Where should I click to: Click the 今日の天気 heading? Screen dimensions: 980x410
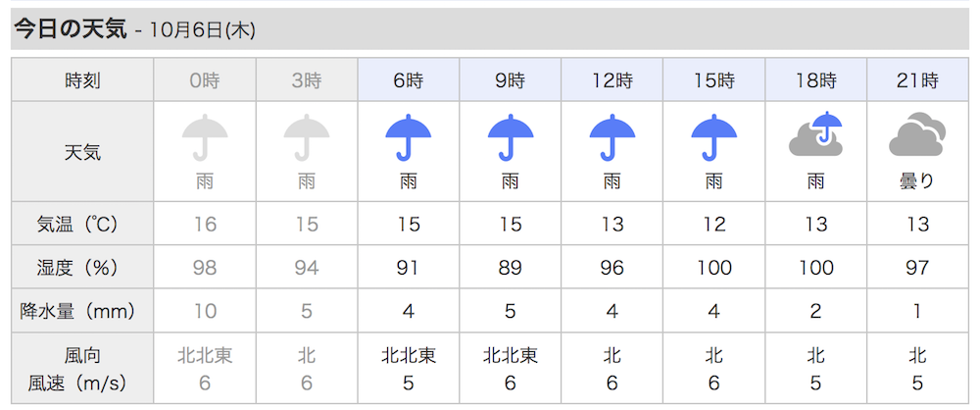click(71, 28)
